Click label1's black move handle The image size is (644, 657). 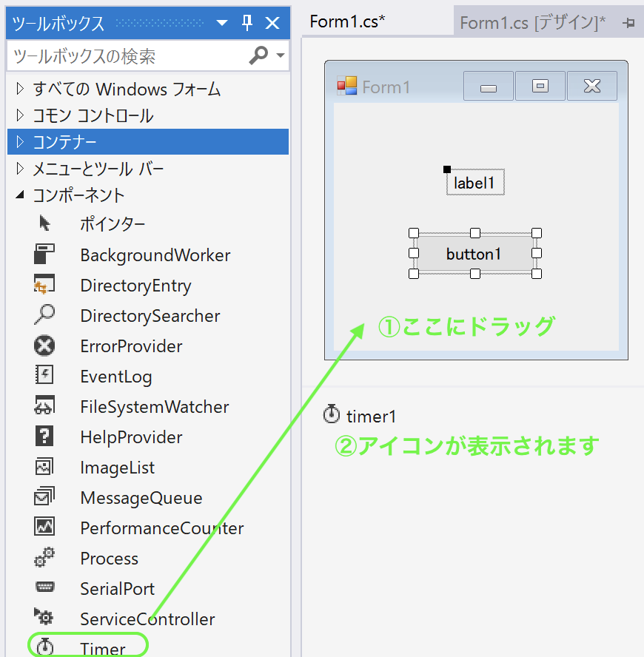[447, 169]
